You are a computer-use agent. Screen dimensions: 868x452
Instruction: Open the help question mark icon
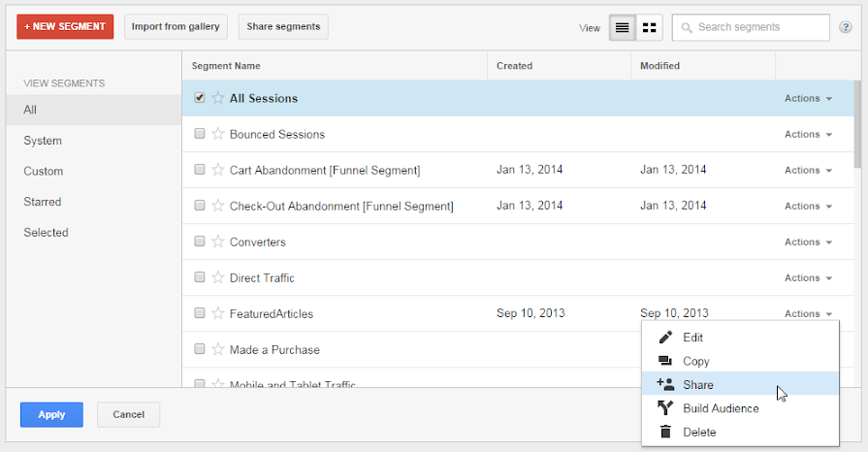[846, 27]
